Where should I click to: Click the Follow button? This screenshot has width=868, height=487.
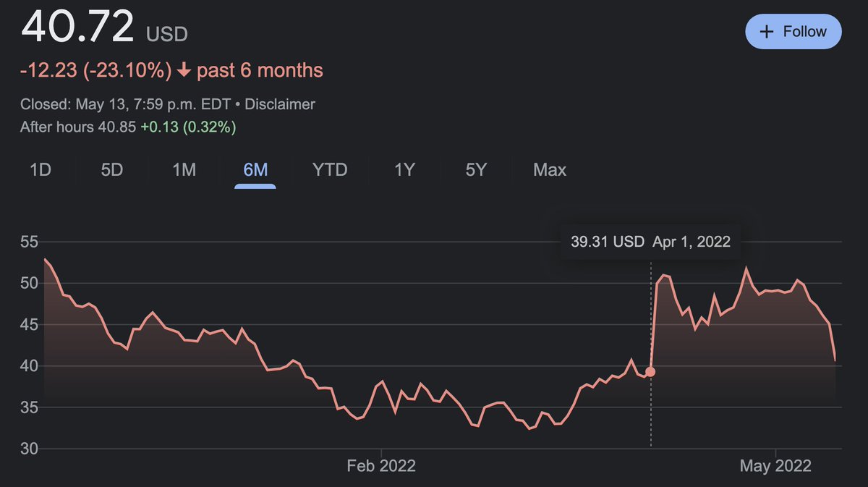(x=793, y=32)
